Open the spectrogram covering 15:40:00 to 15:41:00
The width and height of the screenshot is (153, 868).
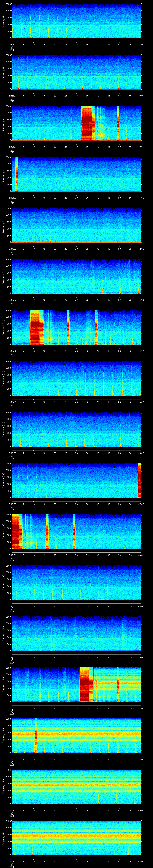(76, 174)
